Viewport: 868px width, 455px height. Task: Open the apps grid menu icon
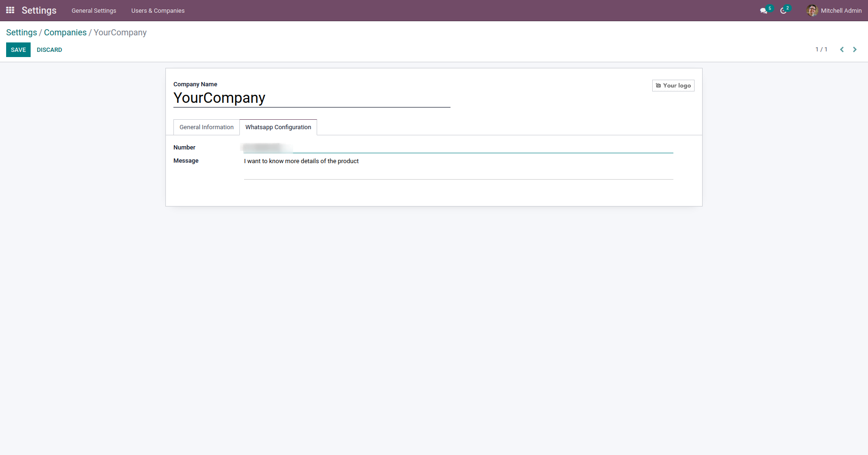click(10, 10)
